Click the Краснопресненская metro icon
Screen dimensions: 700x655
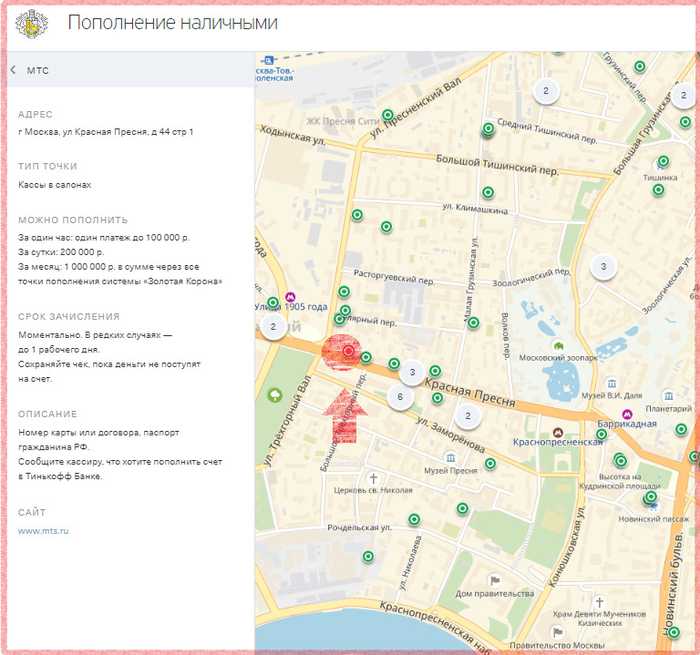(x=557, y=432)
